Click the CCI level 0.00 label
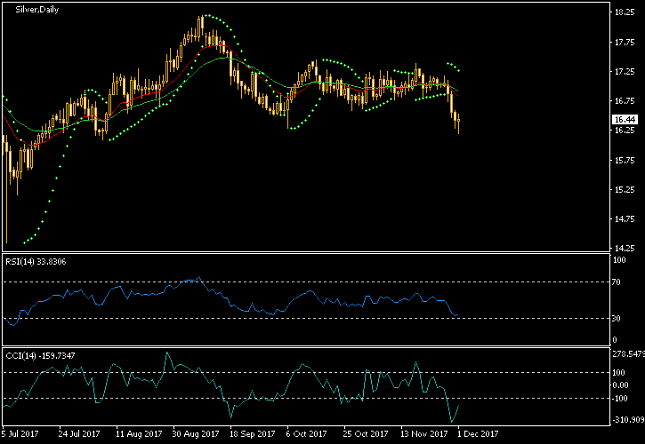Image resolution: width=645 pixels, height=444 pixels. (620, 385)
